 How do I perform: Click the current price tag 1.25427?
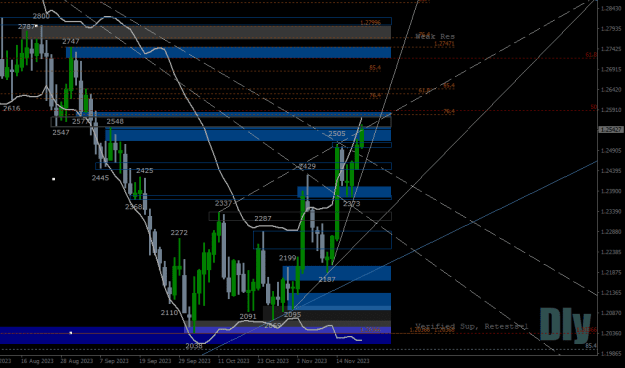coord(611,130)
